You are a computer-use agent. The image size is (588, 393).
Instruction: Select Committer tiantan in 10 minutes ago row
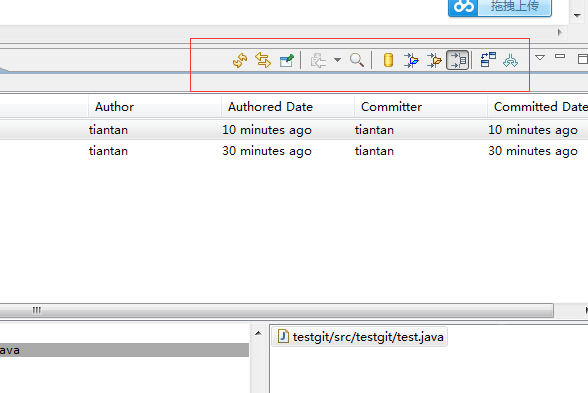(374, 130)
